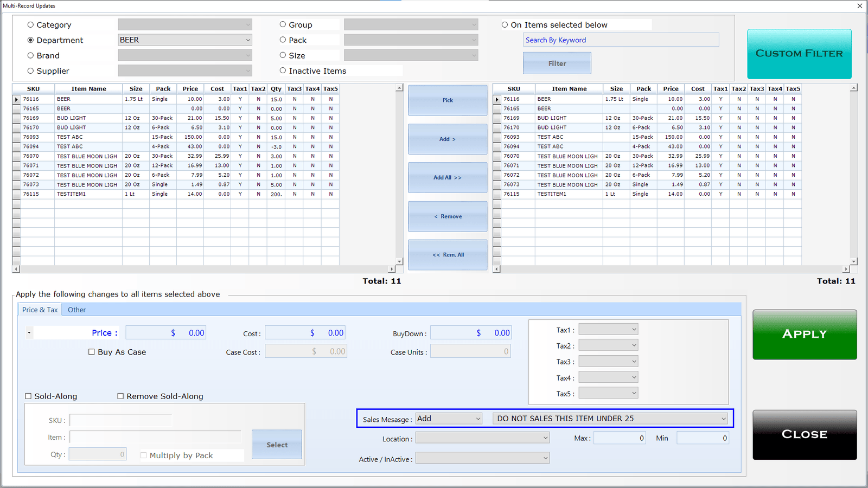Click the Add All >> button

[x=448, y=178]
